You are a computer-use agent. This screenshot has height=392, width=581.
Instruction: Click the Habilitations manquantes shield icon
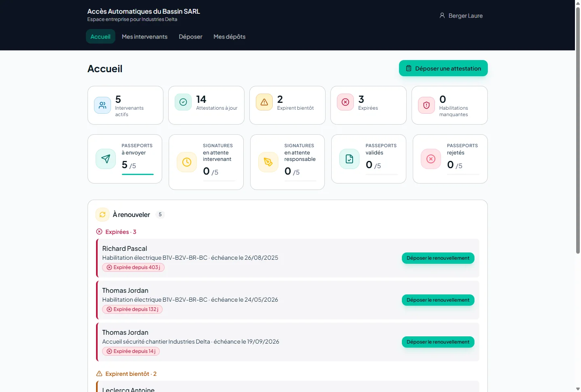(x=426, y=105)
